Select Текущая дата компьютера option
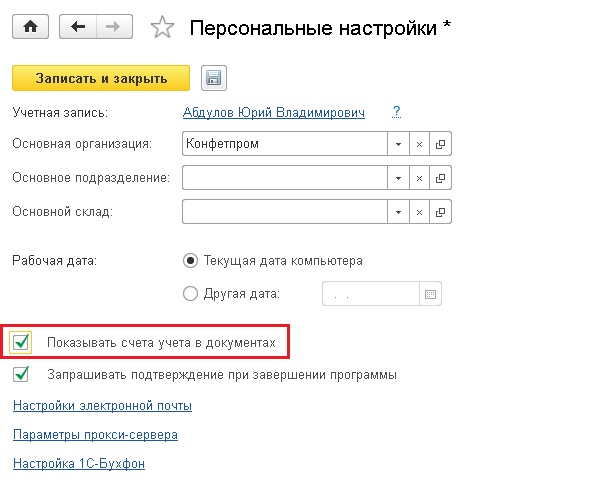593x491 pixels. (190, 261)
